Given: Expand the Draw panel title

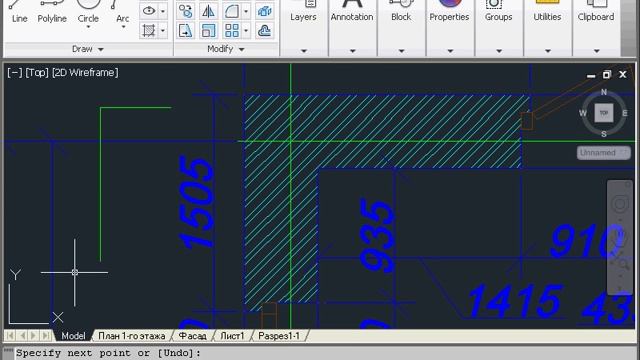Looking at the screenshot, I should point(88,49).
